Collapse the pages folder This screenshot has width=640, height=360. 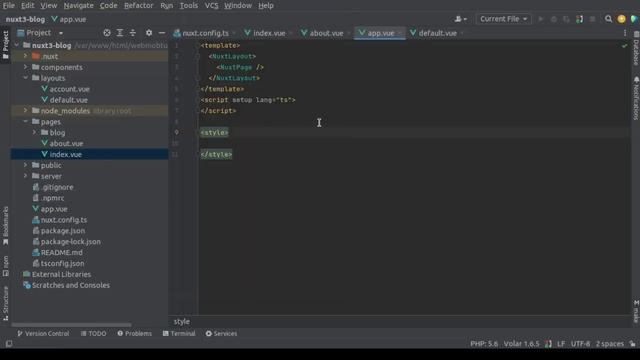(25, 121)
